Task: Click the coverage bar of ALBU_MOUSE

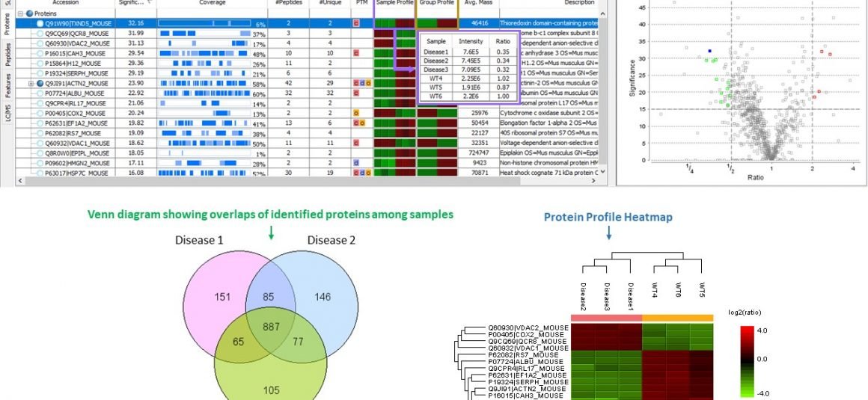Action: coord(204,93)
